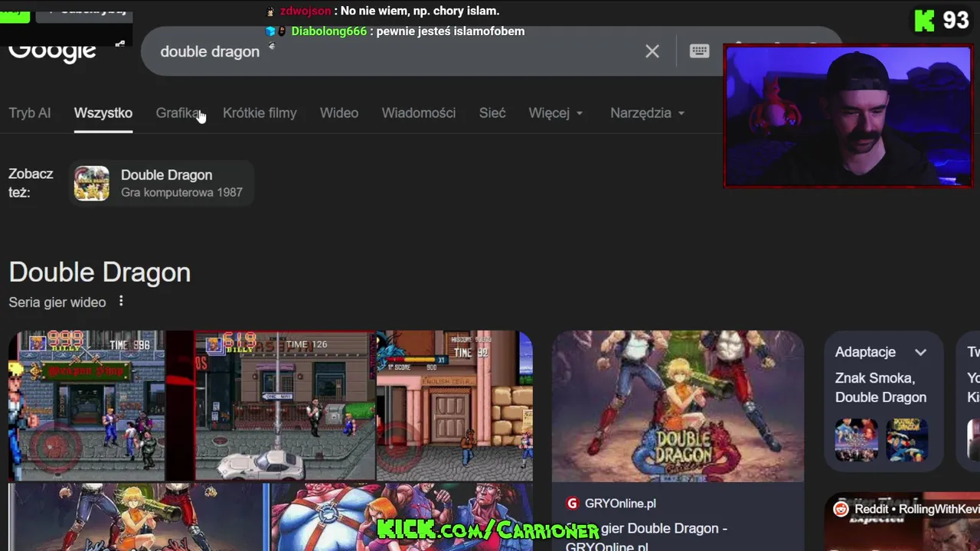Expand the Więcej dropdown
The width and height of the screenshot is (980, 551).
click(556, 112)
